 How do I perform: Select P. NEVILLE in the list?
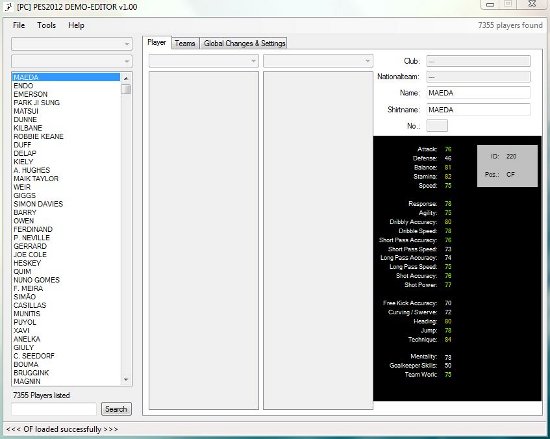point(66,237)
